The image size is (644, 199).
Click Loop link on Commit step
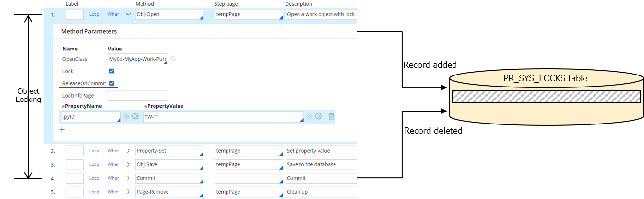(94, 178)
